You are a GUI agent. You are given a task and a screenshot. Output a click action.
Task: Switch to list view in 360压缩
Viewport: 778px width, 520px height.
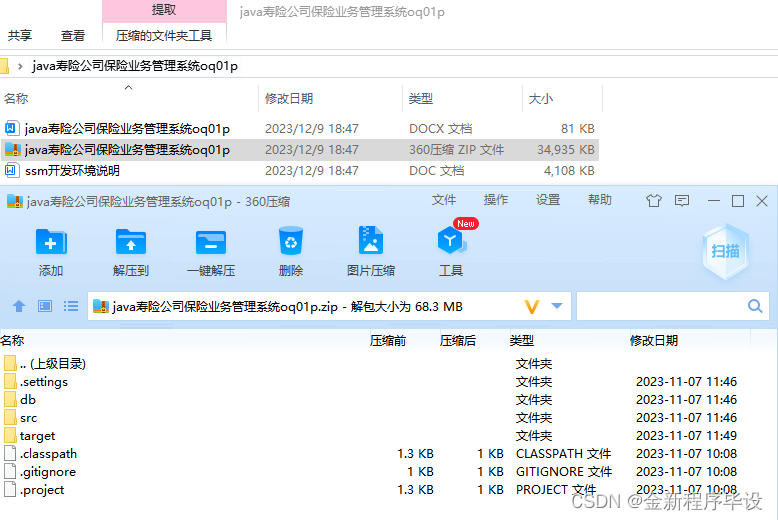click(x=71, y=306)
